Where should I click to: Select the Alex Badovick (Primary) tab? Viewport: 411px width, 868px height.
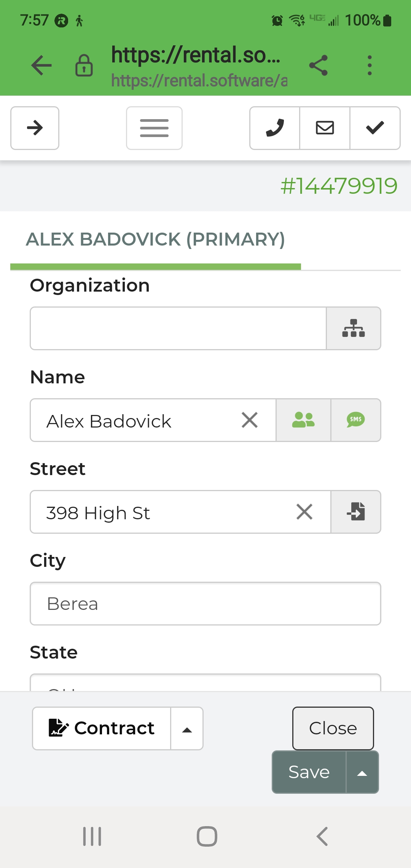155,240
